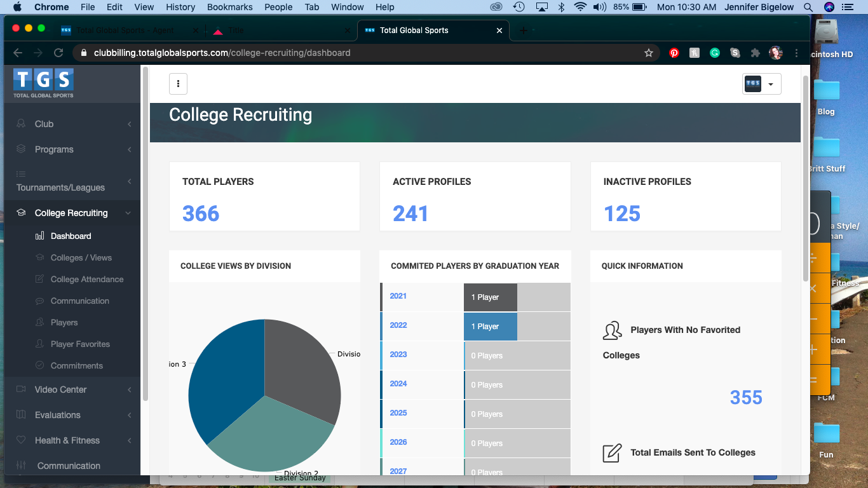This screenshot has height=488, width=868.
Task: Click Total Emails Sent To Colleges icon
Action: [611, 453]
